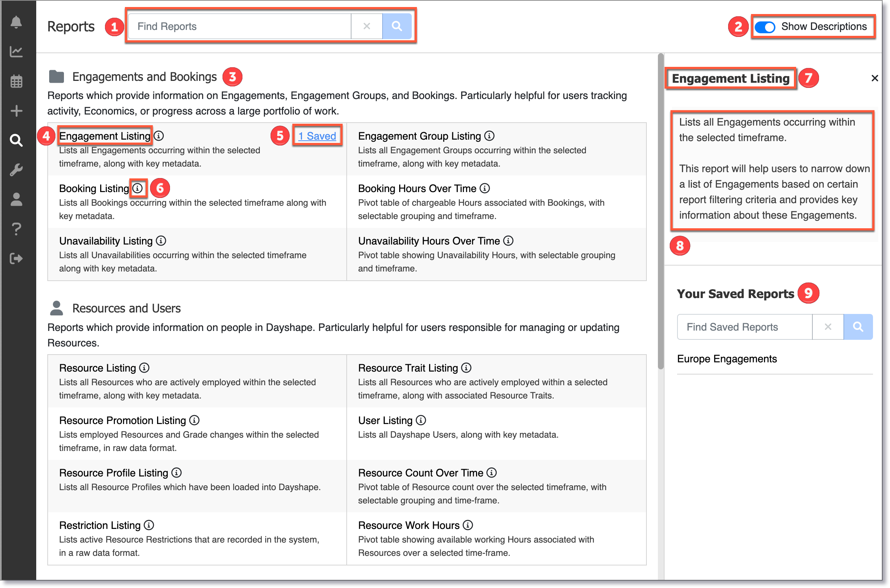Open the Restriction Listing report
Screen dimensions: 890x588
coord(100,526)
